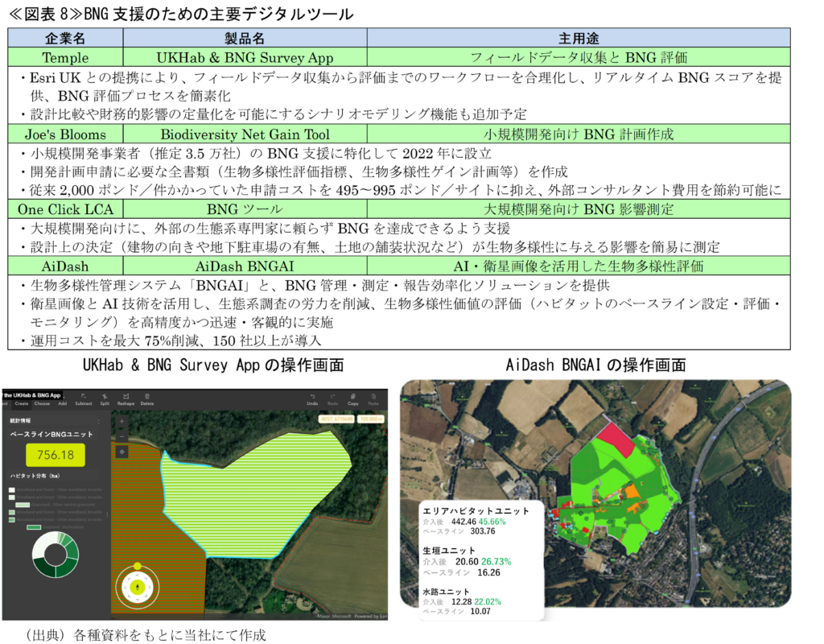Select the Create tool tab

pyautogui.click(x=22, y=404)
